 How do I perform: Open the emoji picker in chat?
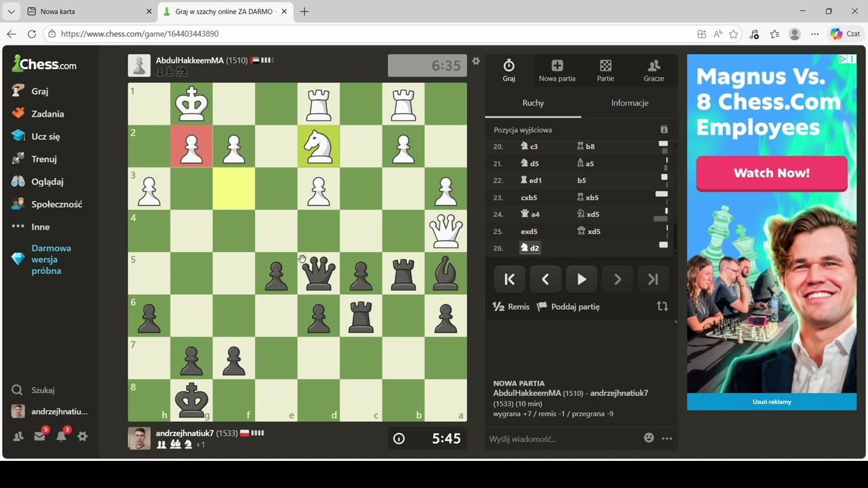point(649,439)
